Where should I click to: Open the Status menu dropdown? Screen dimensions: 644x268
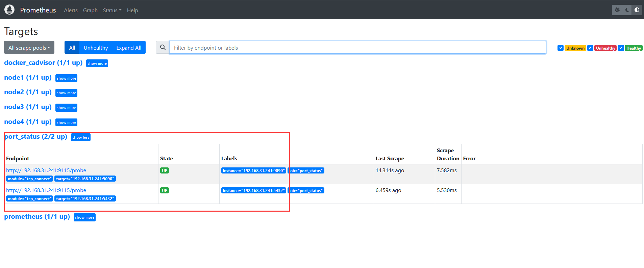tap(112, 10)
